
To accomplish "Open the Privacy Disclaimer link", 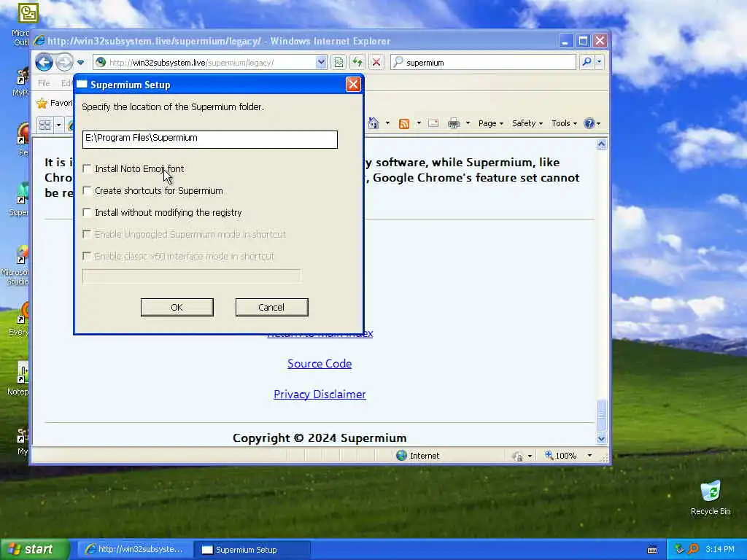I will 320,394.
